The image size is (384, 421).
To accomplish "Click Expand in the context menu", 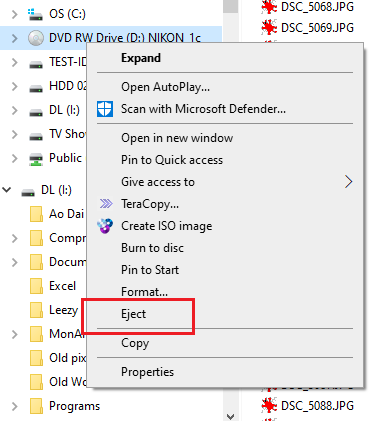I will coord(141,58).
